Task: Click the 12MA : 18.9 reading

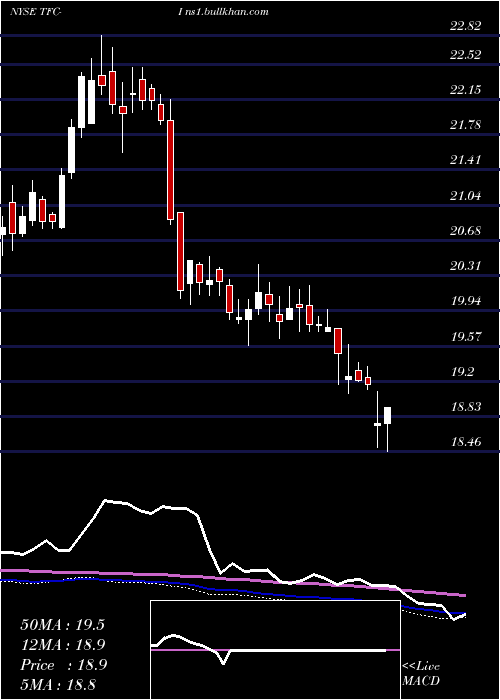Action: 63,645
